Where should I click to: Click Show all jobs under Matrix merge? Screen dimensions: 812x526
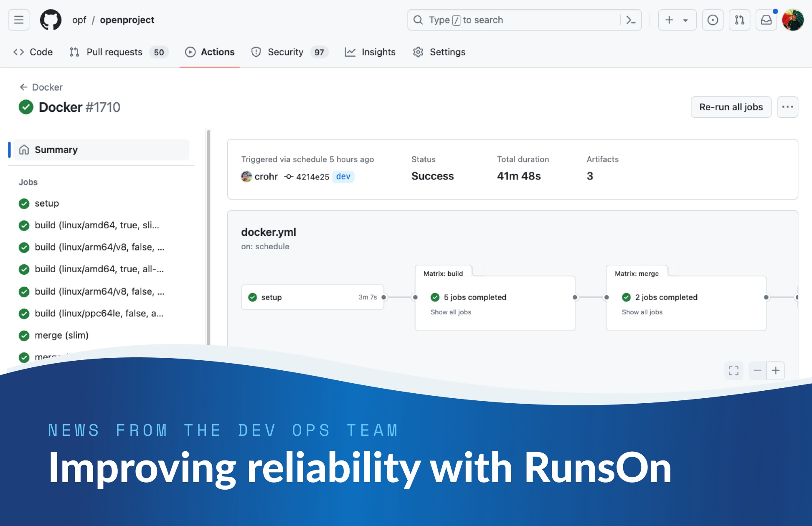(642, 312)
